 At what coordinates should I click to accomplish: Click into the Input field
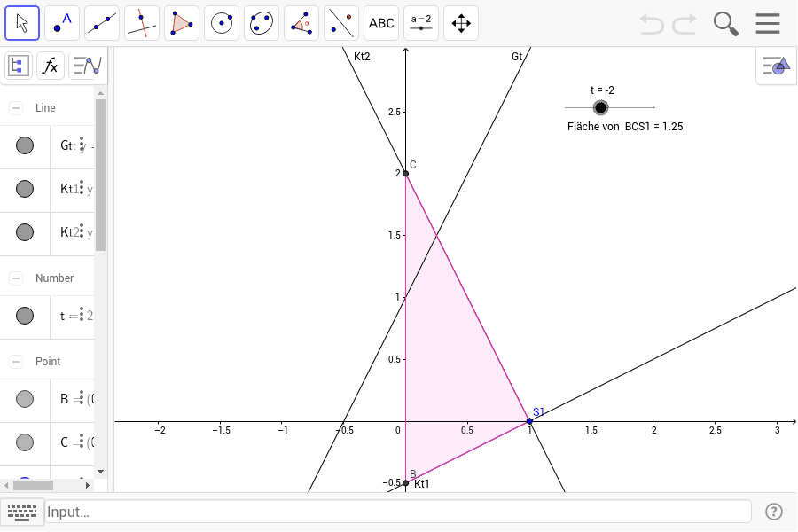[398, 512]
